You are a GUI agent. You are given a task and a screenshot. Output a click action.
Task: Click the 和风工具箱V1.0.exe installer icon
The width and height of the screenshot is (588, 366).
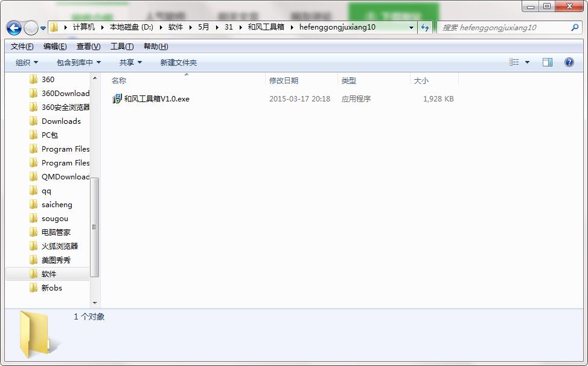(x=117, y=99)
